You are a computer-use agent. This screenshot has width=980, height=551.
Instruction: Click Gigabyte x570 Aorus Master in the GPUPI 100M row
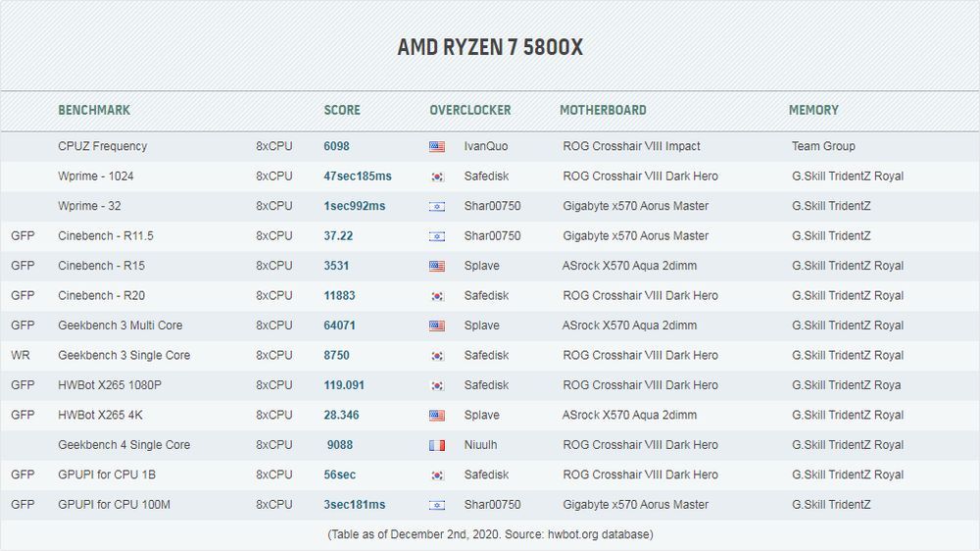[x=636, y=505]
